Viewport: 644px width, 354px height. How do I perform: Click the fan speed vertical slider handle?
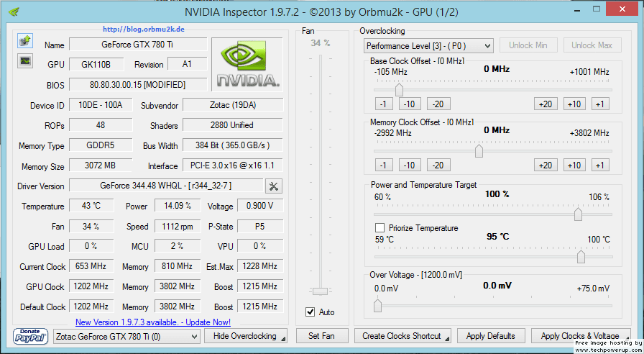tap(320, 291)
